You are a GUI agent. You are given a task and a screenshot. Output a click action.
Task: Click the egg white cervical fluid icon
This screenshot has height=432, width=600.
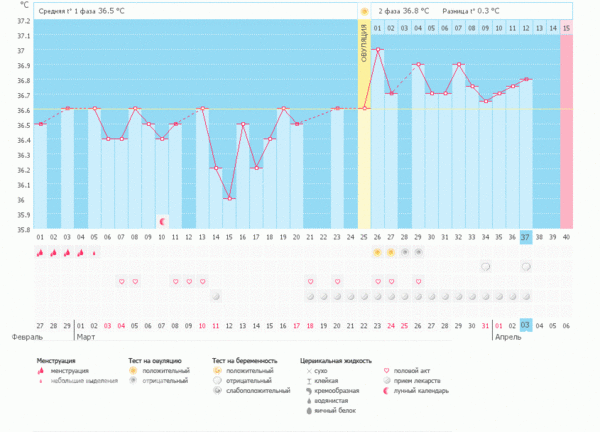303,410
